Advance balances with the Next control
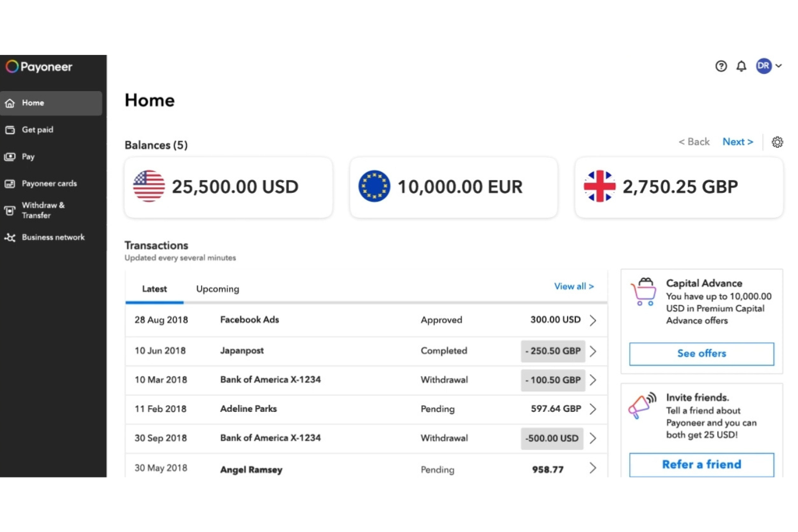798x532 pixels. click(738, 142)
